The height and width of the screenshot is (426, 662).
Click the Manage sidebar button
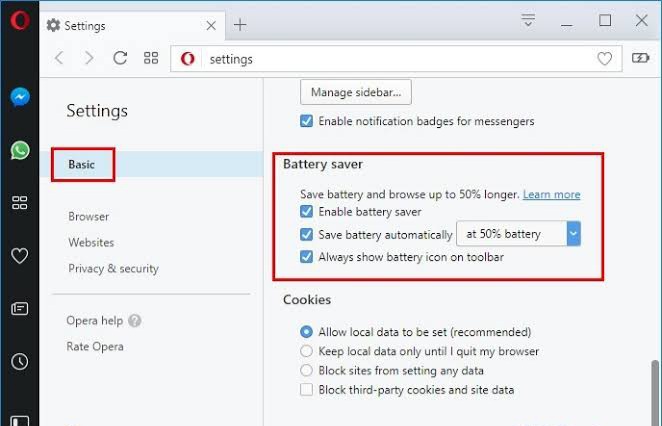coord(356,92)
